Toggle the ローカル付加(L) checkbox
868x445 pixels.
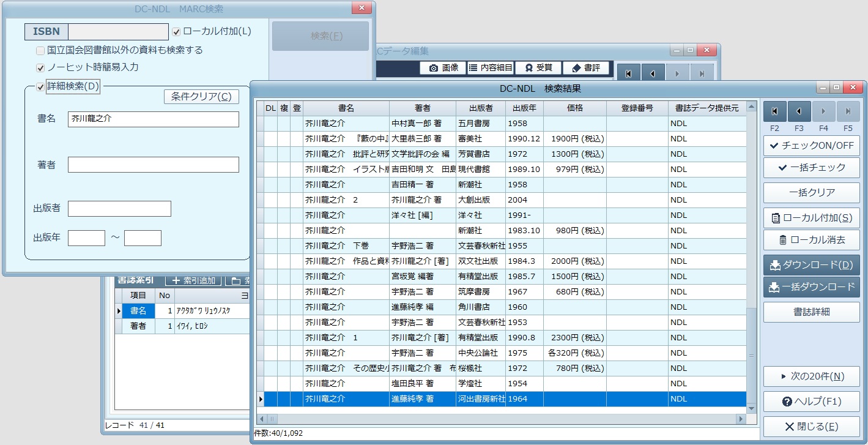pos(177,32)
